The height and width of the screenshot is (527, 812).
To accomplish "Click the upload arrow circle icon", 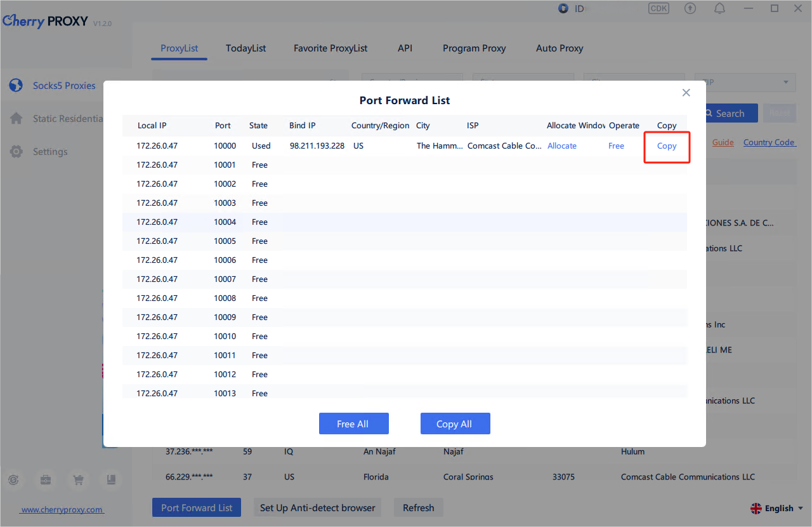I will tap(690, 8).
